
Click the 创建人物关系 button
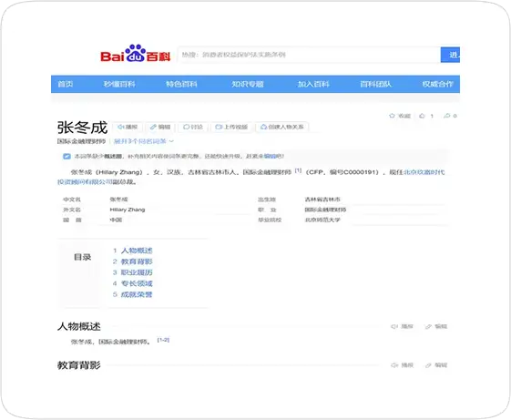(282, 127)
